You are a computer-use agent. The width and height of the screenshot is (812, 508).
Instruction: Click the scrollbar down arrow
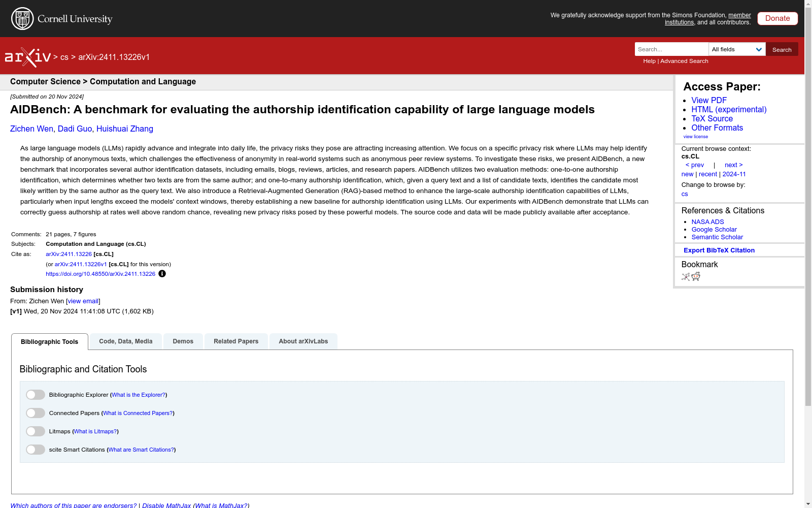[808, 504]
